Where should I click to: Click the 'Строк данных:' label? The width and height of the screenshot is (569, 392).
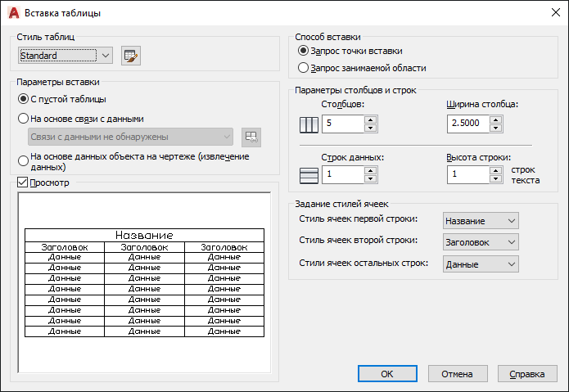[352, 157]
